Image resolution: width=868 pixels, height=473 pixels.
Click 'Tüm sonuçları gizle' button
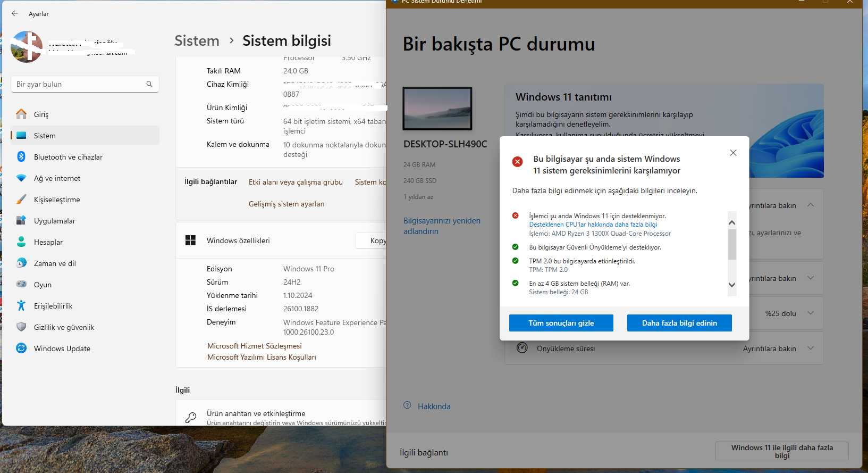tap(561, 323)
